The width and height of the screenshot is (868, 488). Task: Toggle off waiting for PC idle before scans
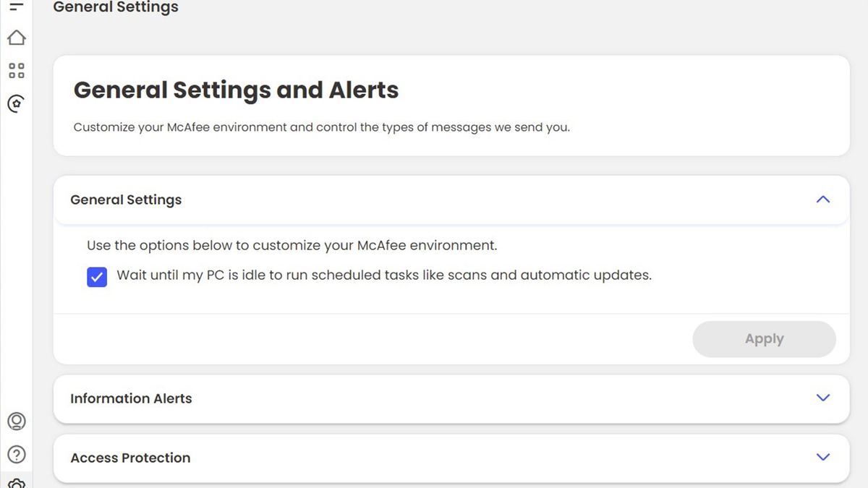pyautogui.click(x=96, y=277)
